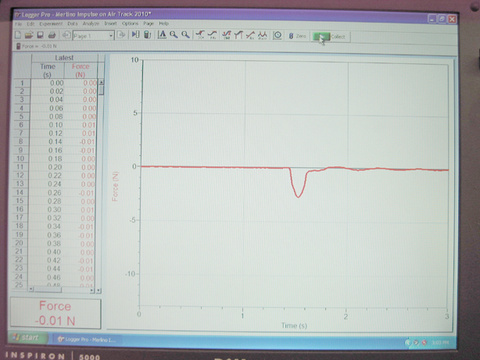Viewport: 480px width, 360px height.
Task: Open the Options menu
Action: (x=130, y=23)
